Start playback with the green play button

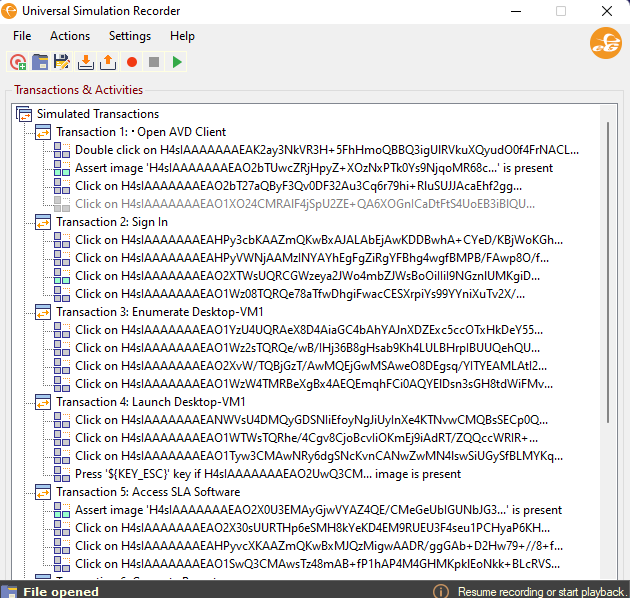click(177, 62)
